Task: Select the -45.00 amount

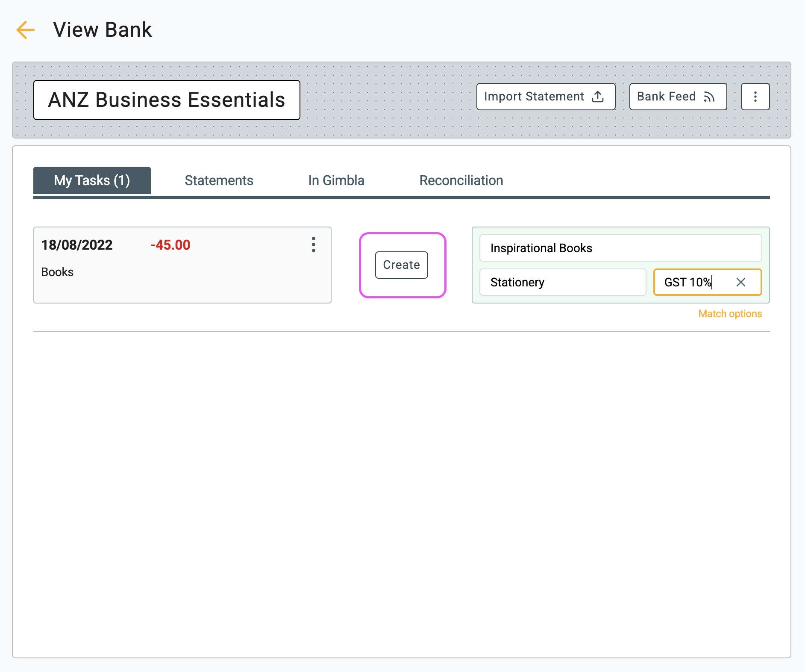Action: [x=170, y=245]
